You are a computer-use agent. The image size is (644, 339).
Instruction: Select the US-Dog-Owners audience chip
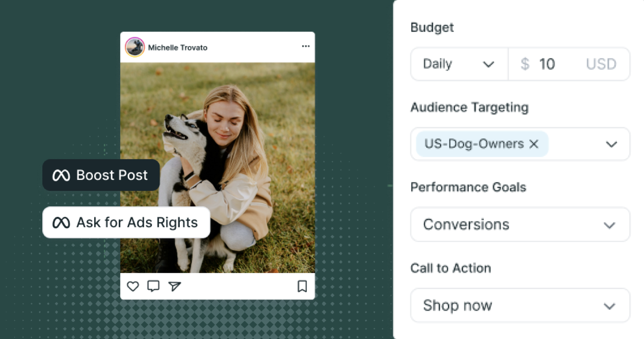[x=482, y=144]
